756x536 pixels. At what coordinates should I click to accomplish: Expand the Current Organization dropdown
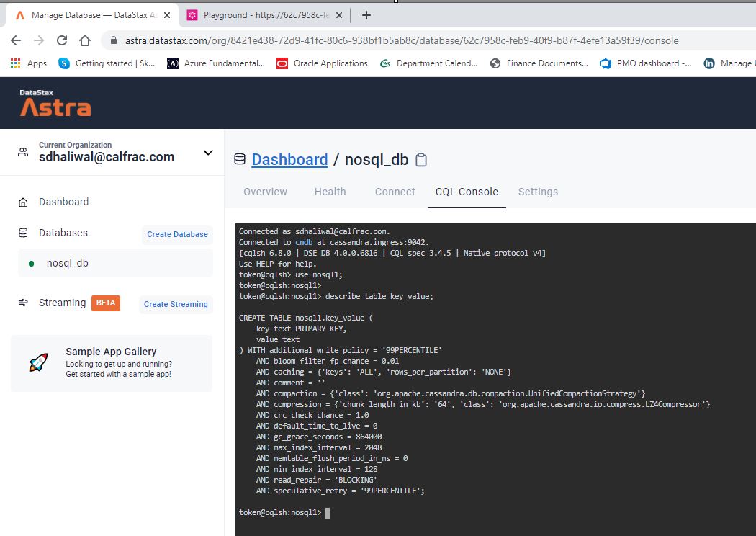(x=208, y=152)
